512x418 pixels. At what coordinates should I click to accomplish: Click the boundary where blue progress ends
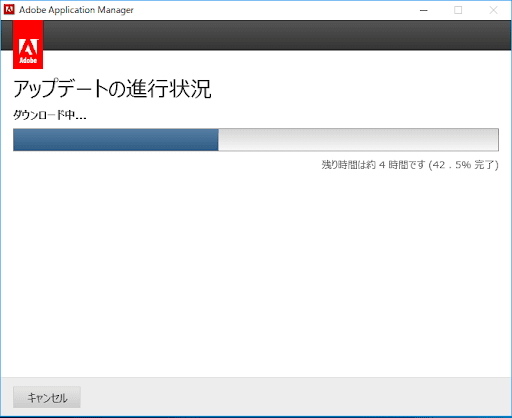click(218, 140)
